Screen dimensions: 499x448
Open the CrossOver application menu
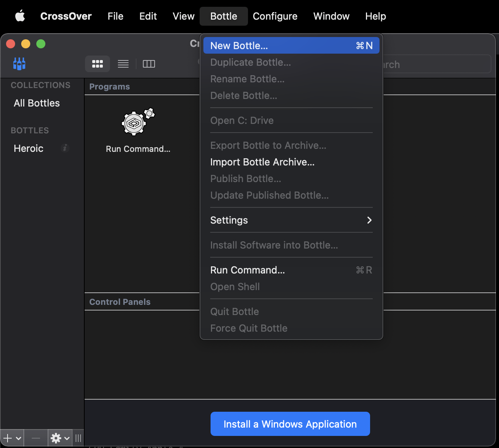(x=66, y=16)
